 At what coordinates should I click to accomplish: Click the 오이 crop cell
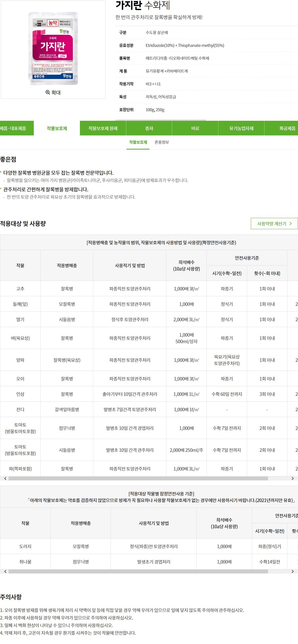click(20, 379)
